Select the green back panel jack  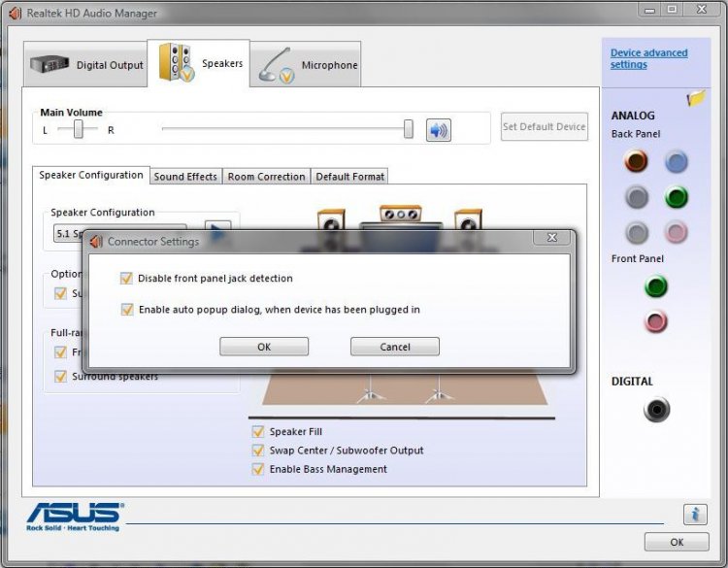point(677,198)
